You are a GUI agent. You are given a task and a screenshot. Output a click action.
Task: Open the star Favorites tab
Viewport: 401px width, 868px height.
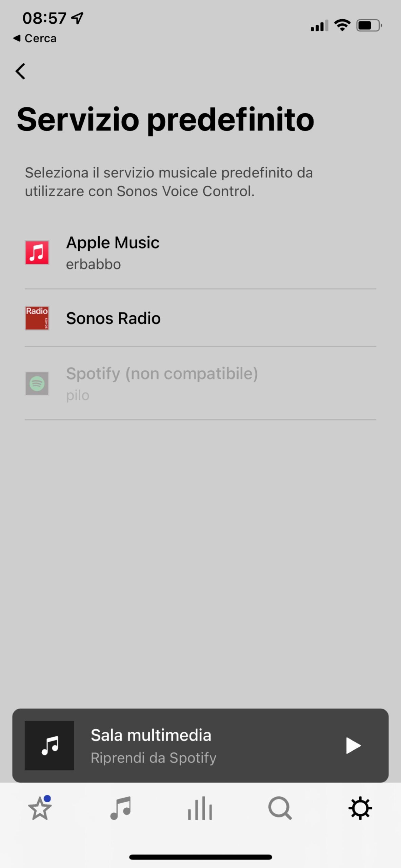(x=40, y=808)
